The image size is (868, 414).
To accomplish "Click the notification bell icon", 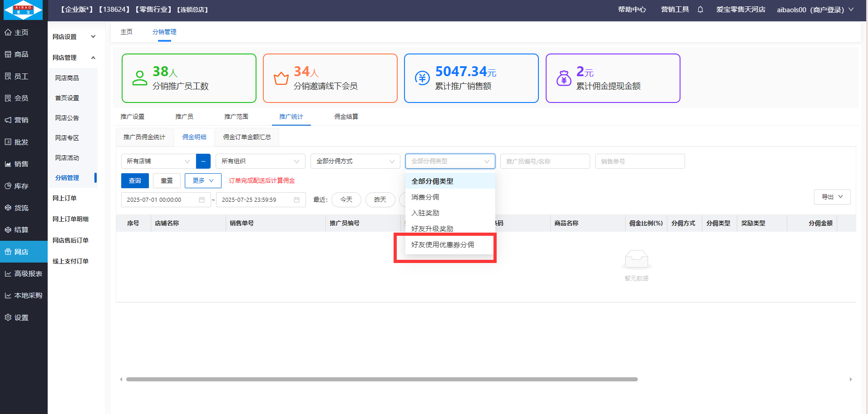I will [x=700, y=10].
